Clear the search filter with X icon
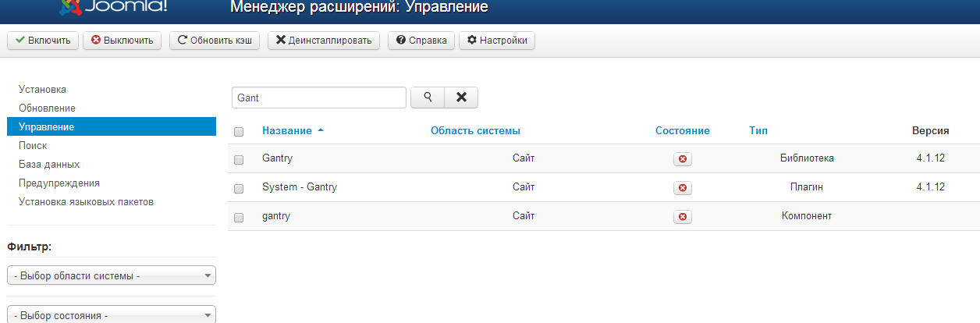The width and height of the screenshot is (980, 323). tap(461, 98)
